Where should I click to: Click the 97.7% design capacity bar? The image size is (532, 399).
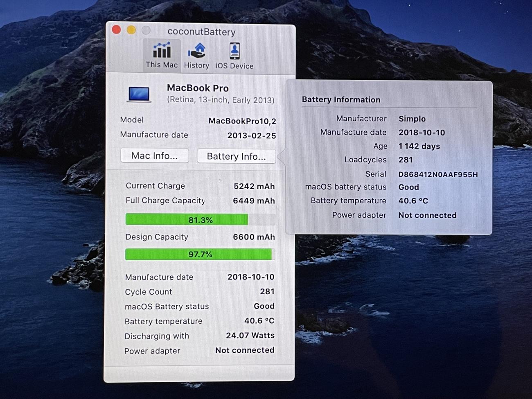click(200, 254)
